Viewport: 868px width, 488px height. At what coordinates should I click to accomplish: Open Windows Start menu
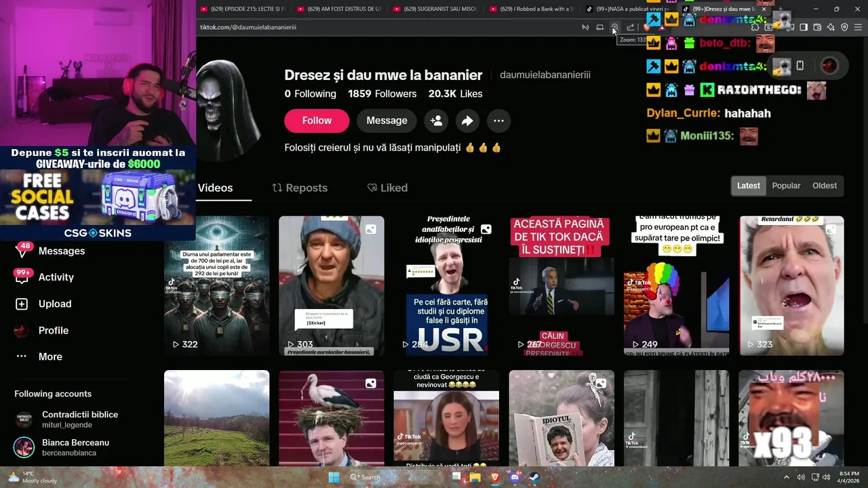334,477
